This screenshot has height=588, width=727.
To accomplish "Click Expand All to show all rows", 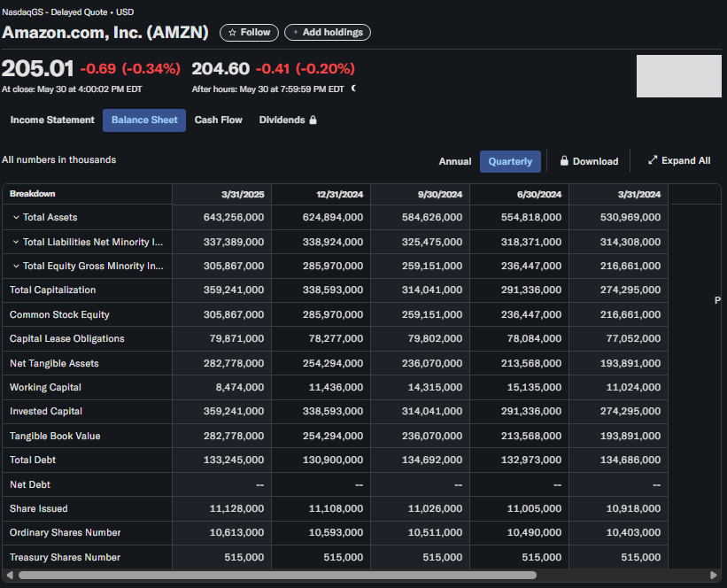I will point(679,160).
